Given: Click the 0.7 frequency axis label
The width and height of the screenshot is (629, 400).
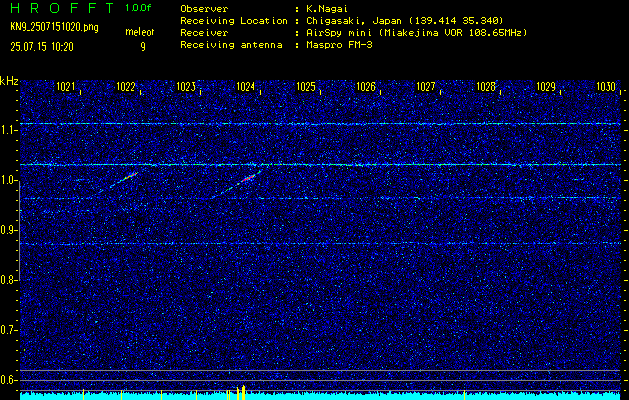Looking at the screenshot, I should (x=8, y=330).
